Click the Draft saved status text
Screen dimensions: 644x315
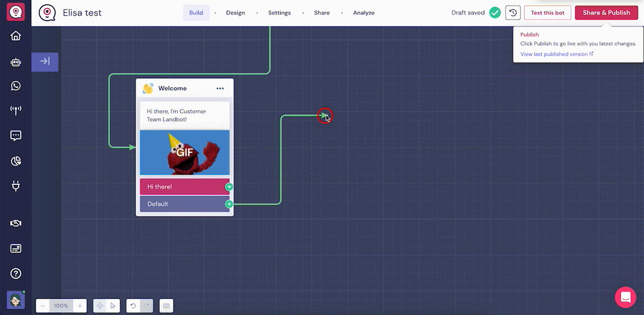468,13
